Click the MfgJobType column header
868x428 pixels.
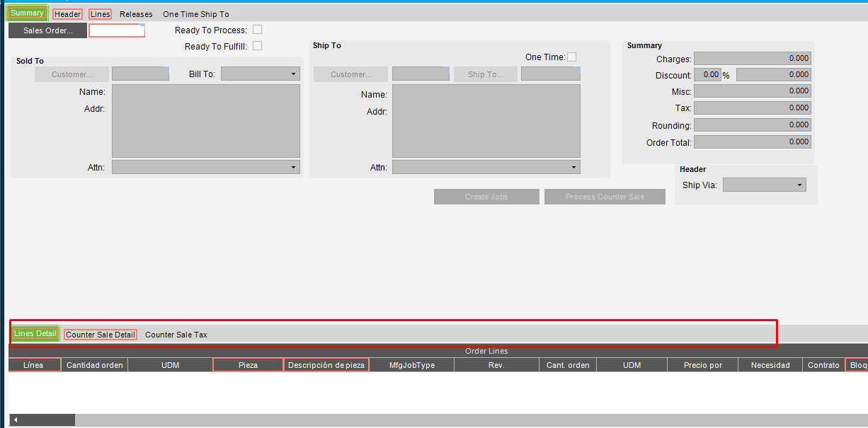point(412,365)
